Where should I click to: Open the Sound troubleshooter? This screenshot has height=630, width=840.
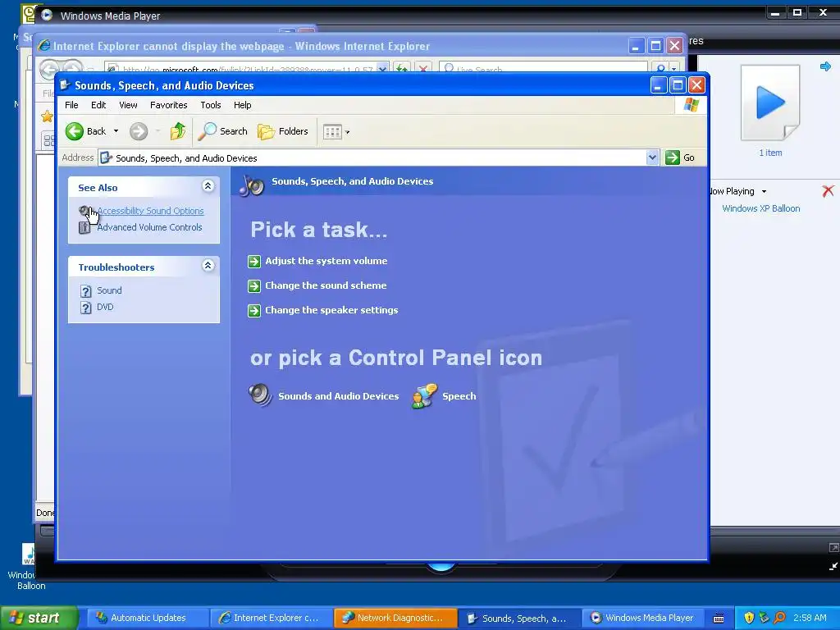[x=109, y=290]
